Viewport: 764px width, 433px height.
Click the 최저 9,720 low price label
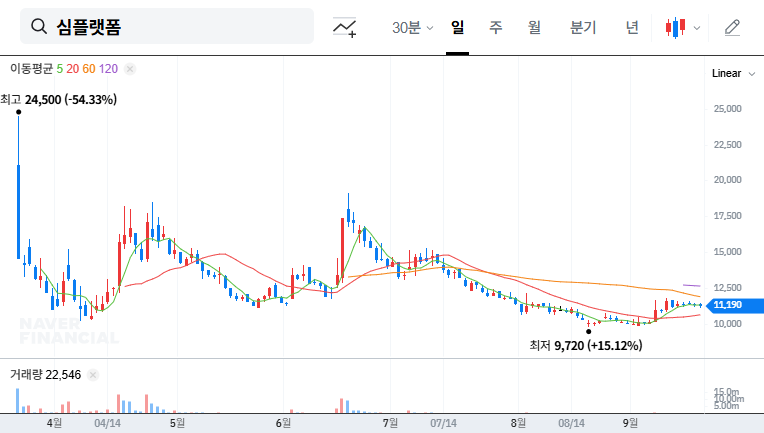[x=586, y=346]
